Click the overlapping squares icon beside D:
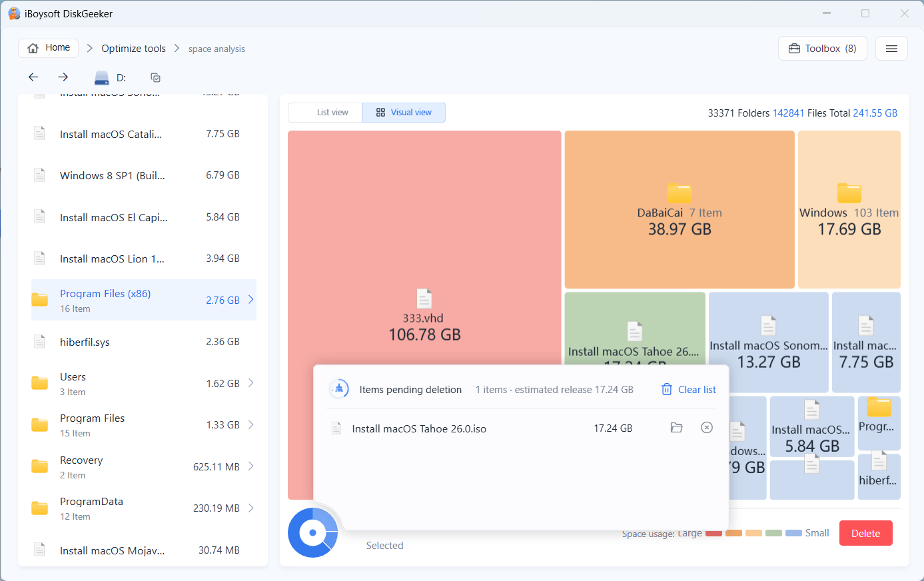The image size is (924, 581). tap(155, 77)
